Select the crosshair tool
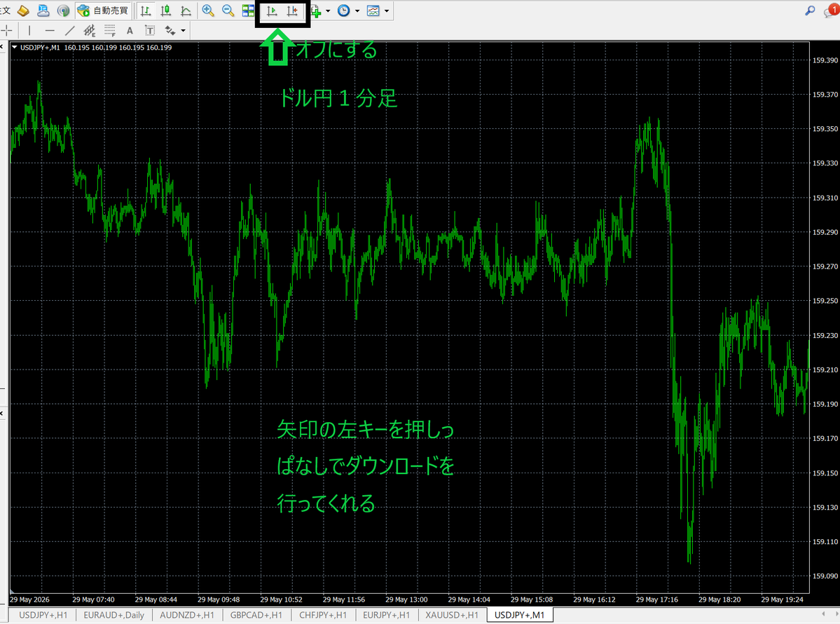This screenshot has width=840, height=624. coord(6,31)
